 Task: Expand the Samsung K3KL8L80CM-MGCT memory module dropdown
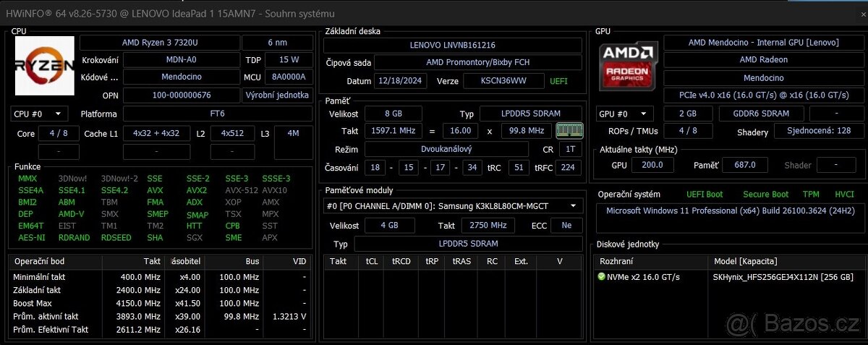click(452, 206)
